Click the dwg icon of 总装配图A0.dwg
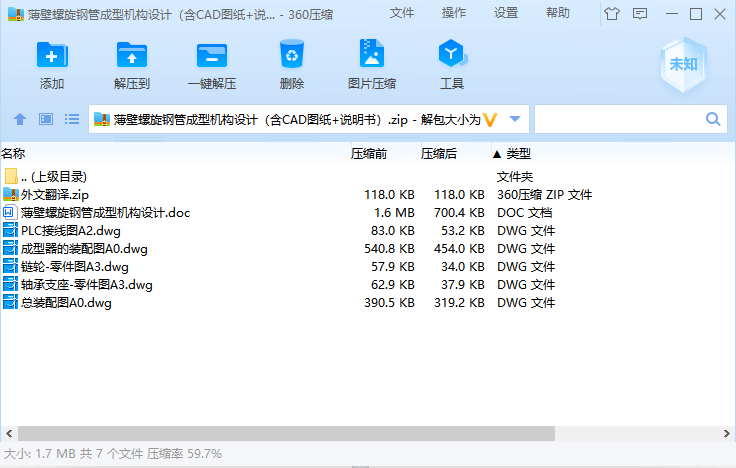Viewport: 736px width, 468px height. click(10, 302)
